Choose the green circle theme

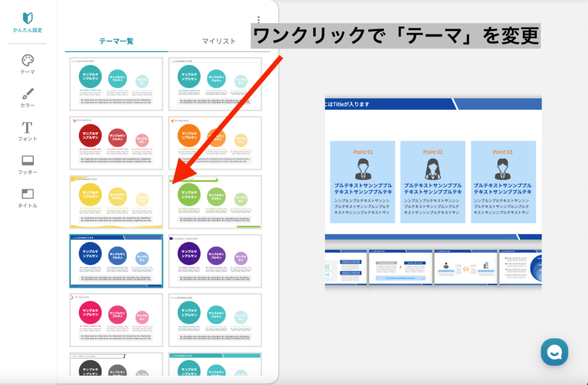215,202
